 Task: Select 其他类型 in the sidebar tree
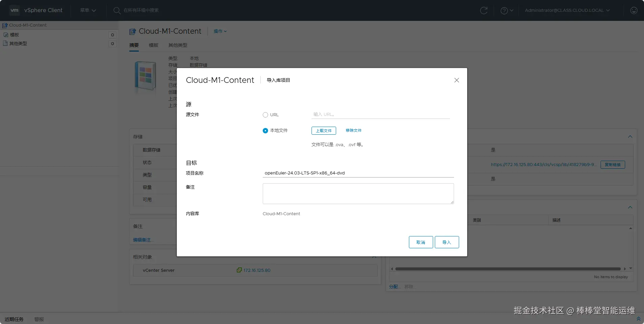[18, 43]
